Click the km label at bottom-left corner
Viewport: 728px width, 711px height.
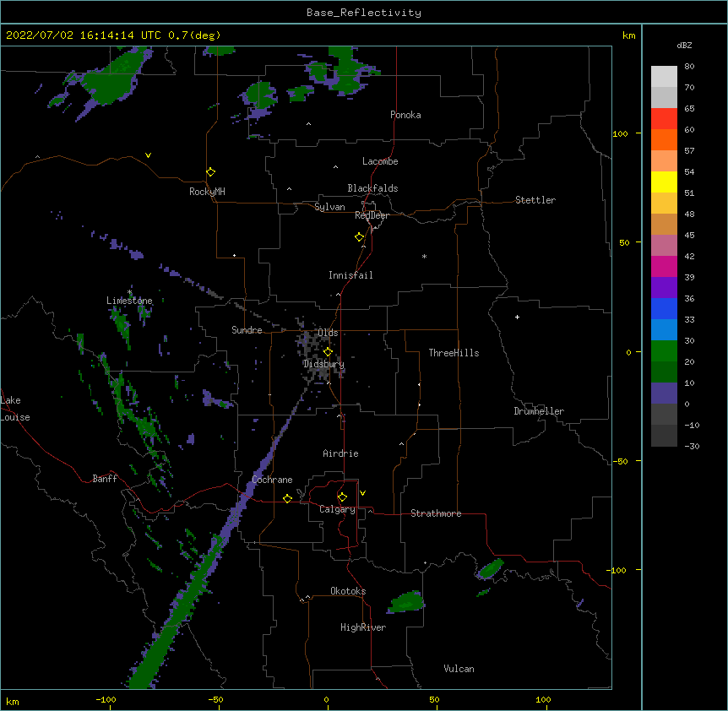point(13,702)
